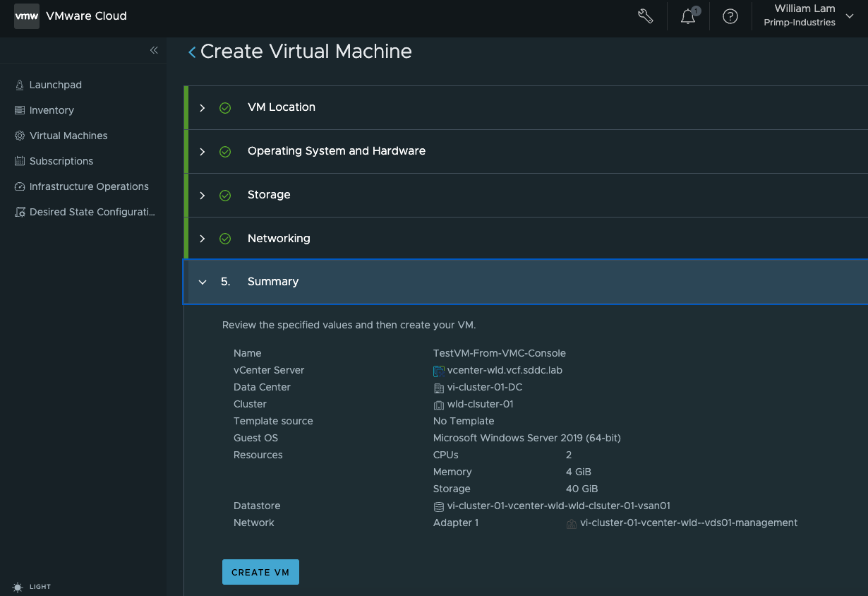This screenshot has height=596, width=868.
Task: Select Subscriptions in the navigation menu
Action: coord(62,161)
